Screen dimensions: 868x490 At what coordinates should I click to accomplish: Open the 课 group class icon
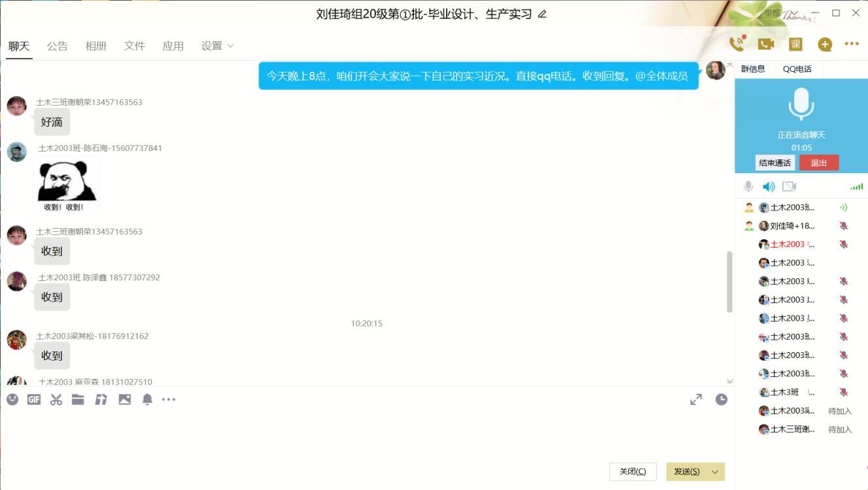click(796, 44)
